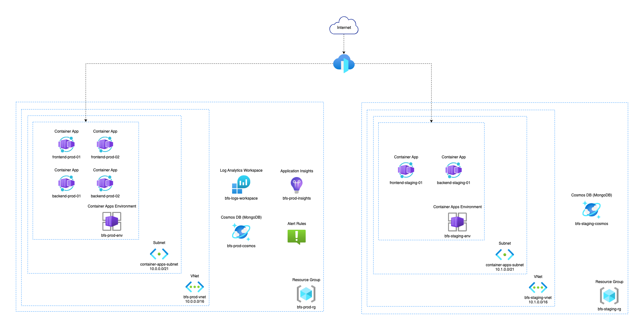Viewport: 644px width, 330px height.
Task: Open the bfs-logs-workspace Log Analytics icon
Action: pos(241,185)
